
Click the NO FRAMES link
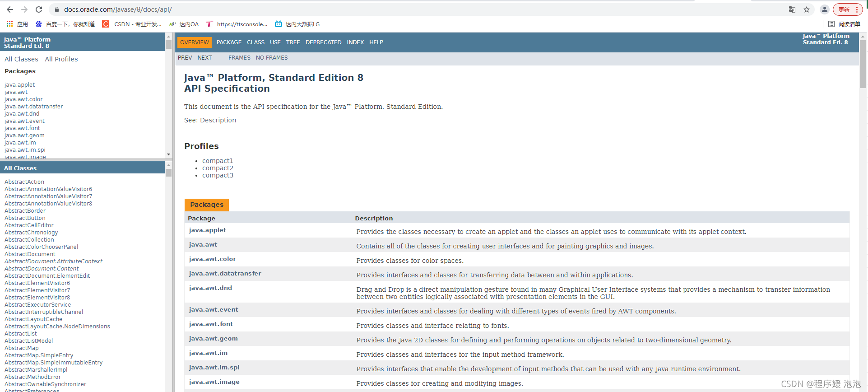click(x=272, y=57)
